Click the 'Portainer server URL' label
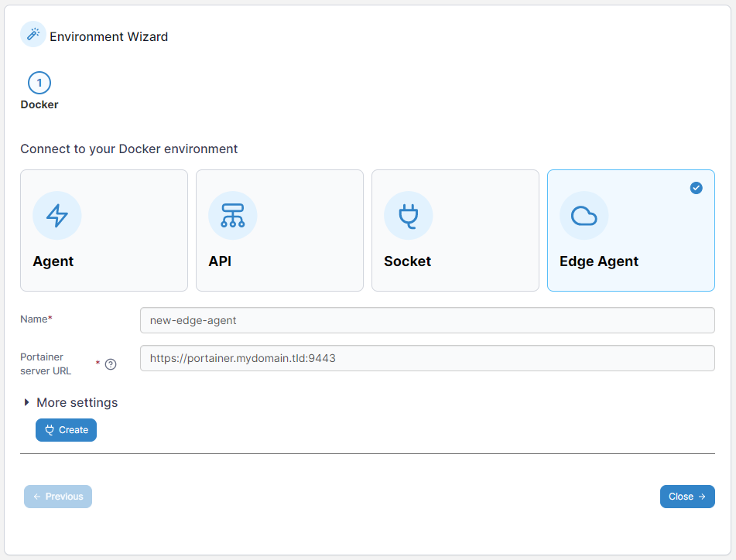 [46, 364]
